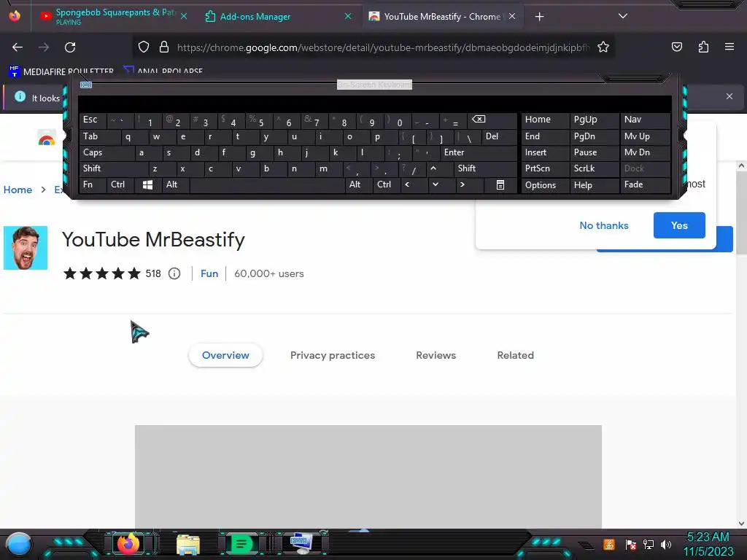Click the context menu key on On-Screen Keyboard
Image resolution: width=747 pixels, height=560 pixels.
coord(500,184)
